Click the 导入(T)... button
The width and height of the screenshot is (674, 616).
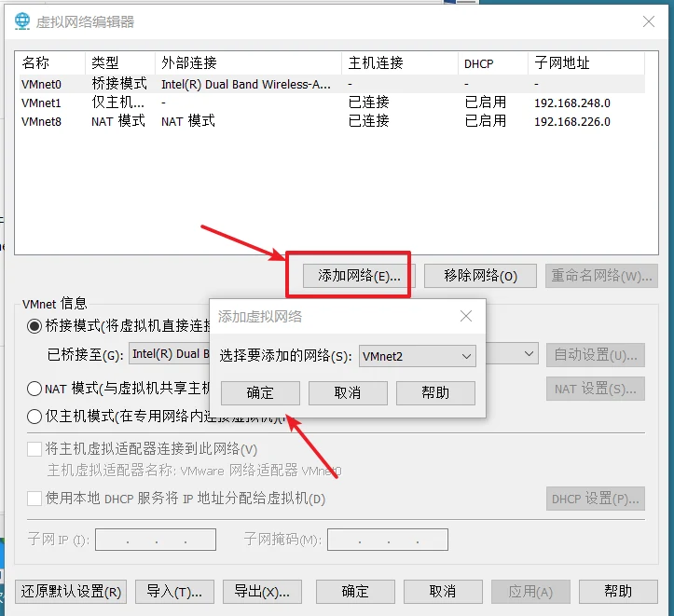pos(174,592)
